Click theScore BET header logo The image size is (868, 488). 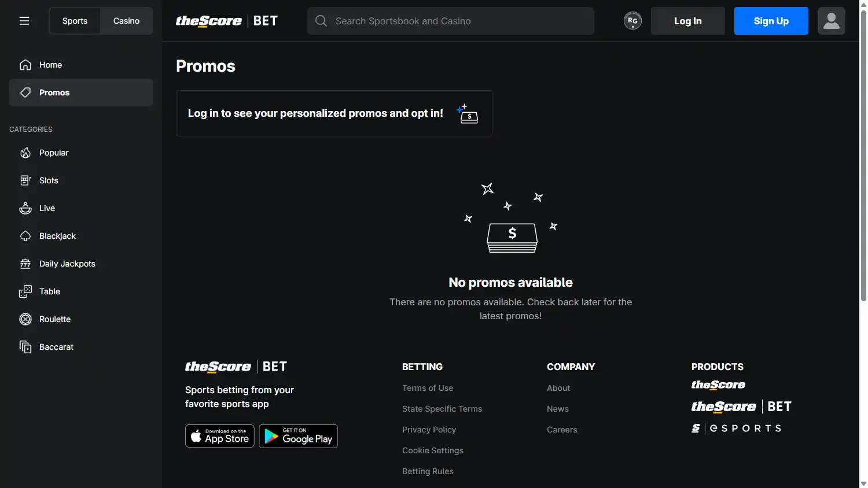(227, 21)
